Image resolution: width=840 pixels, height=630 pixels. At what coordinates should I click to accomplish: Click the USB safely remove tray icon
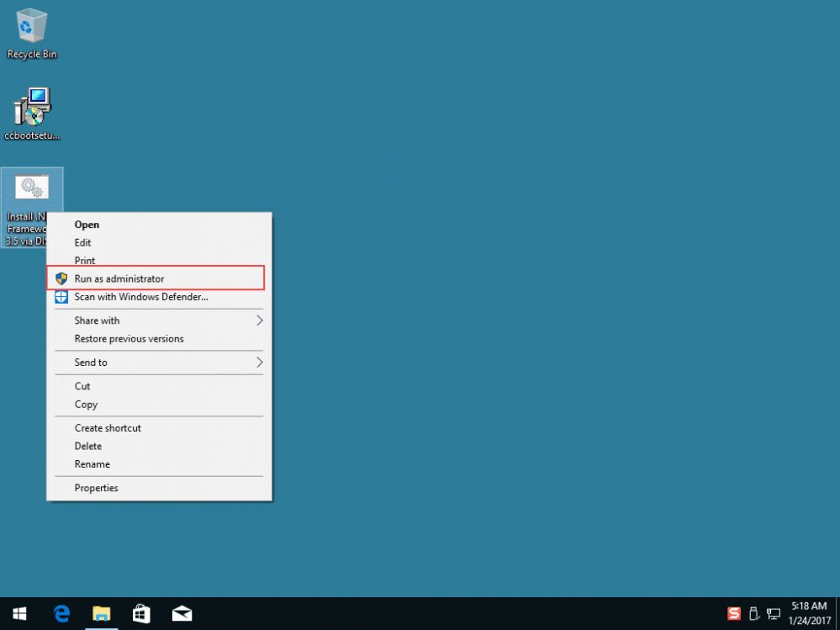pos(754,613)
